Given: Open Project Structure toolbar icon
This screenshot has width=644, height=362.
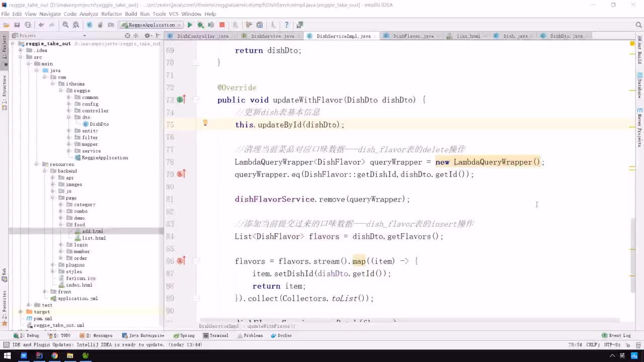Looking at the screenshot, I should point(260,25).
